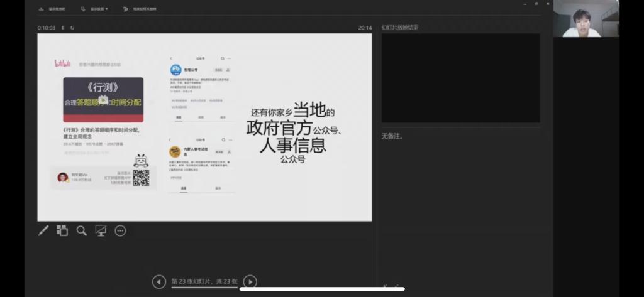
Task: Click the next slide preview black panel
Action: 460,78
